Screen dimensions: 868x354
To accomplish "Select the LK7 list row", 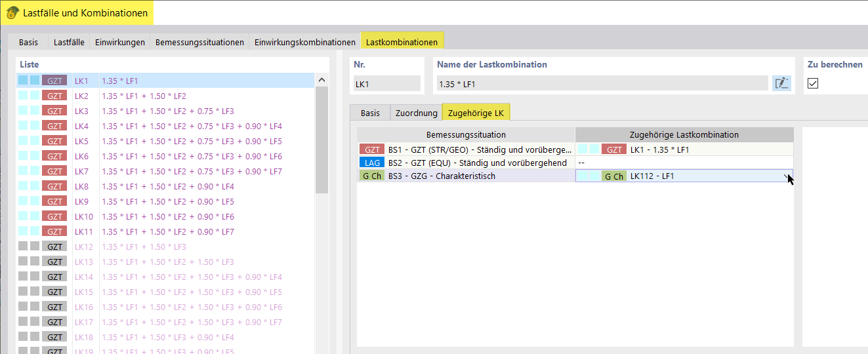I will tap(165, 171).
